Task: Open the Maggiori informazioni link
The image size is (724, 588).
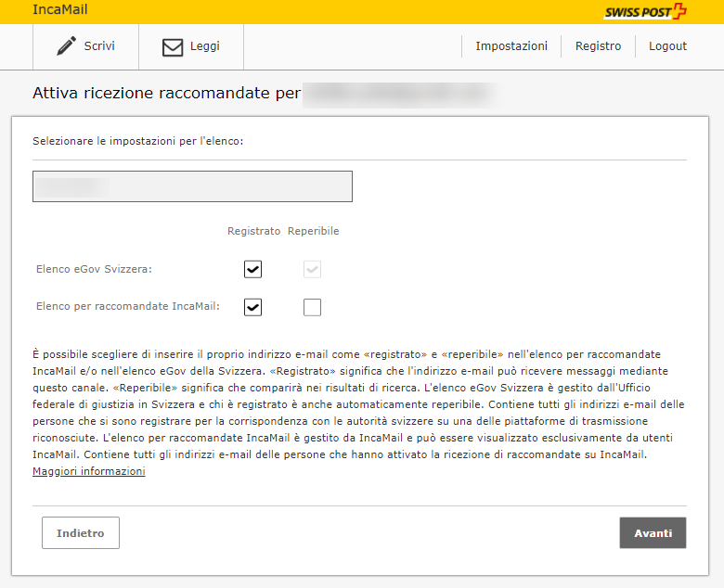Action: 88,471
